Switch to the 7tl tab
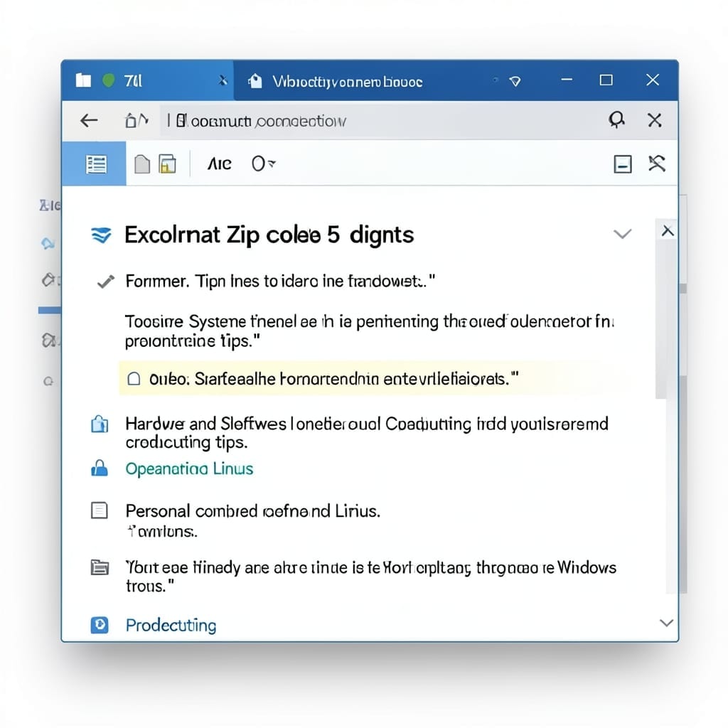 [148, 80]
